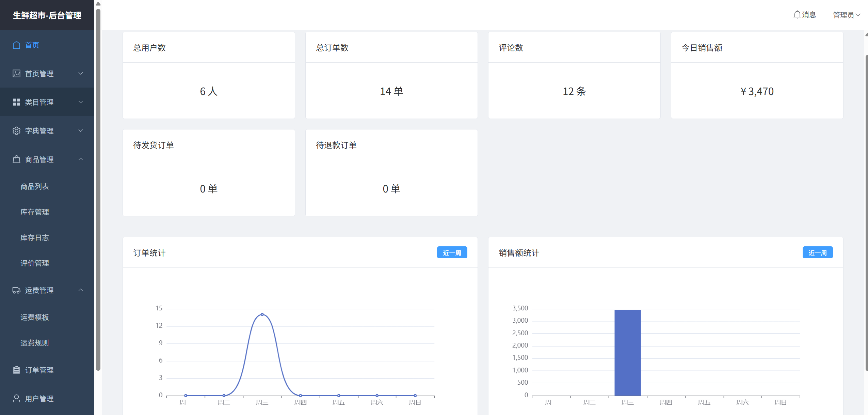Image resolution: width=868 pixels, height=415 pixels.
Task: Expand the 首页管理 submenu chevron
Action: coord(81,74)
